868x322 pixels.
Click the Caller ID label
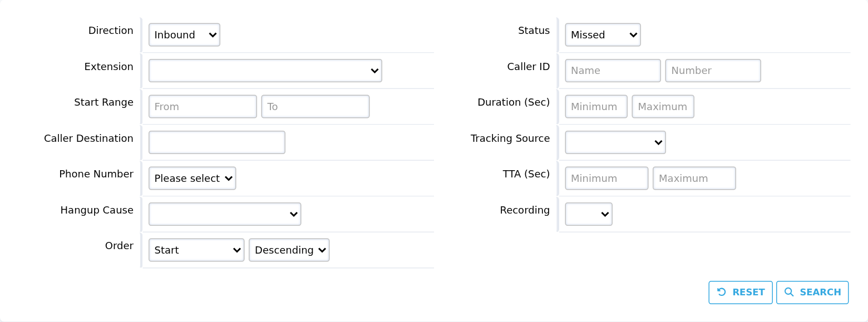tap(529, 67)
